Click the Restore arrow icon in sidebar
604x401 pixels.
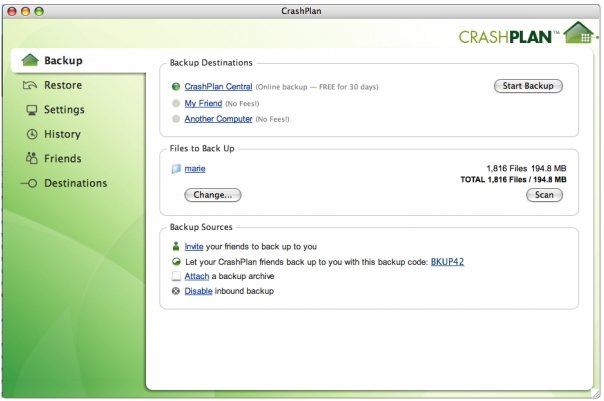pos(30,85)
